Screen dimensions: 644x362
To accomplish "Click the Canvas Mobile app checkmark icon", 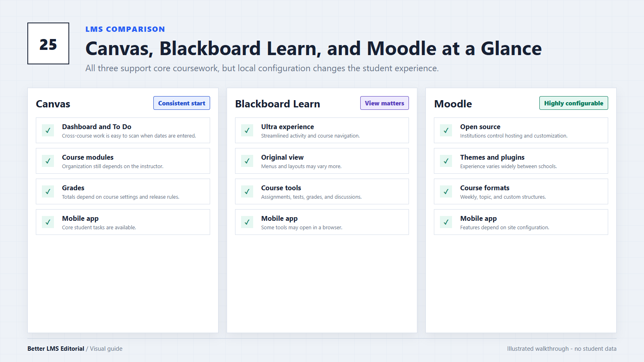I will click(48, 222).
